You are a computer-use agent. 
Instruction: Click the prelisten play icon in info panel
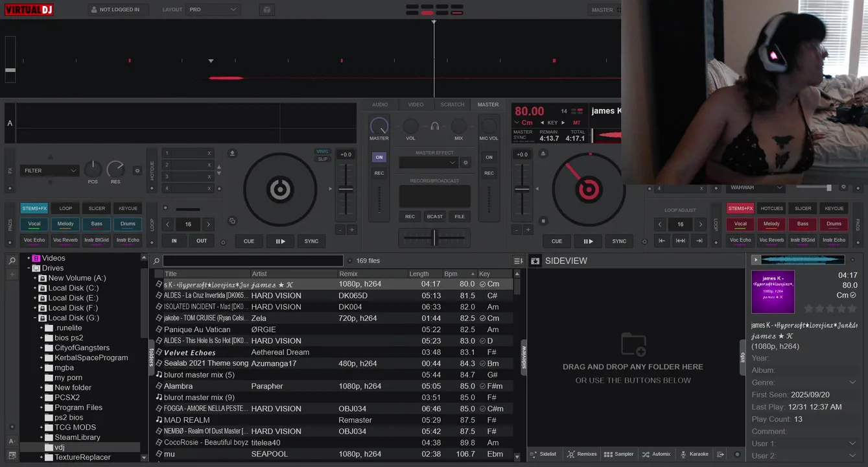pyautogui.click(x=755, y=260)
